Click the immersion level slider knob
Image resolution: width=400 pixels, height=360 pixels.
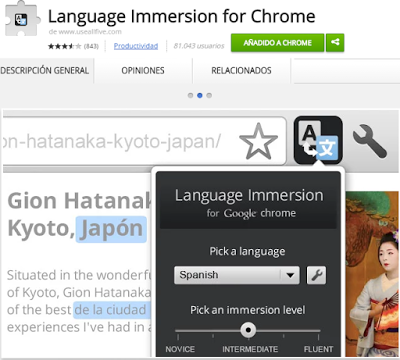tap(248, 330)
